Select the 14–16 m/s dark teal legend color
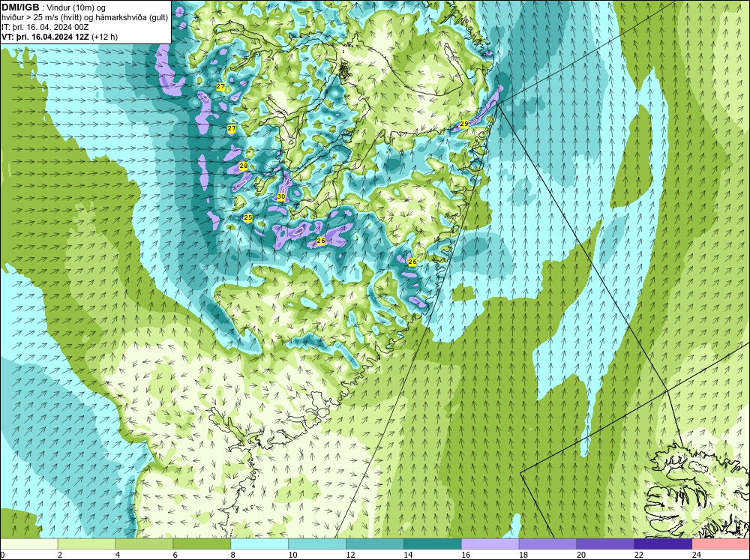The image size is (750, 560). (x=433, y=544)
